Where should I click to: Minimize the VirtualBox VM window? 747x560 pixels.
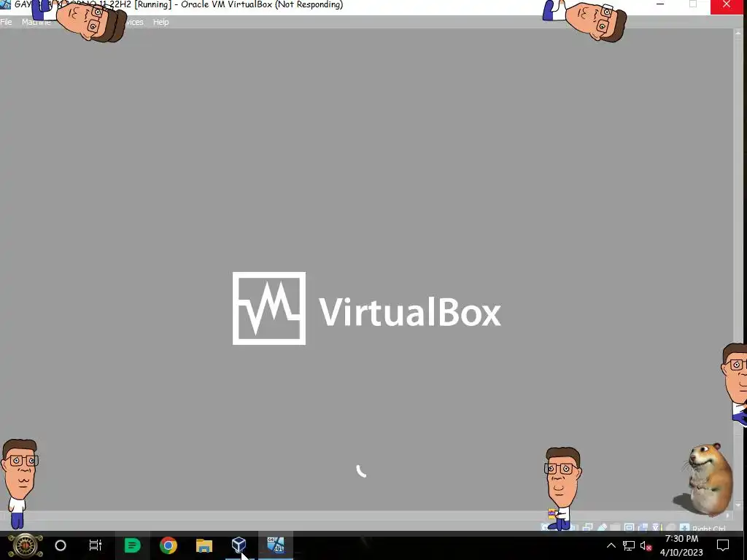click(x=659, y=4)
